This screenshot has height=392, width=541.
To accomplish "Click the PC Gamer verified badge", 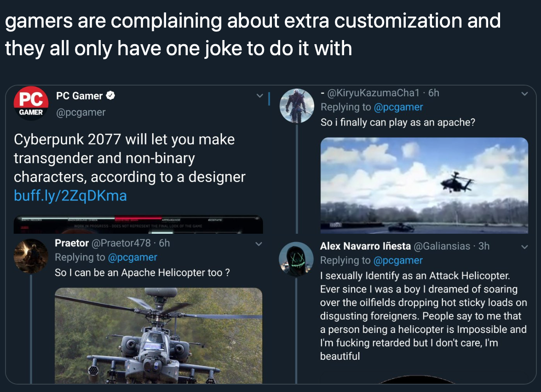I will (x=111, y=96).
